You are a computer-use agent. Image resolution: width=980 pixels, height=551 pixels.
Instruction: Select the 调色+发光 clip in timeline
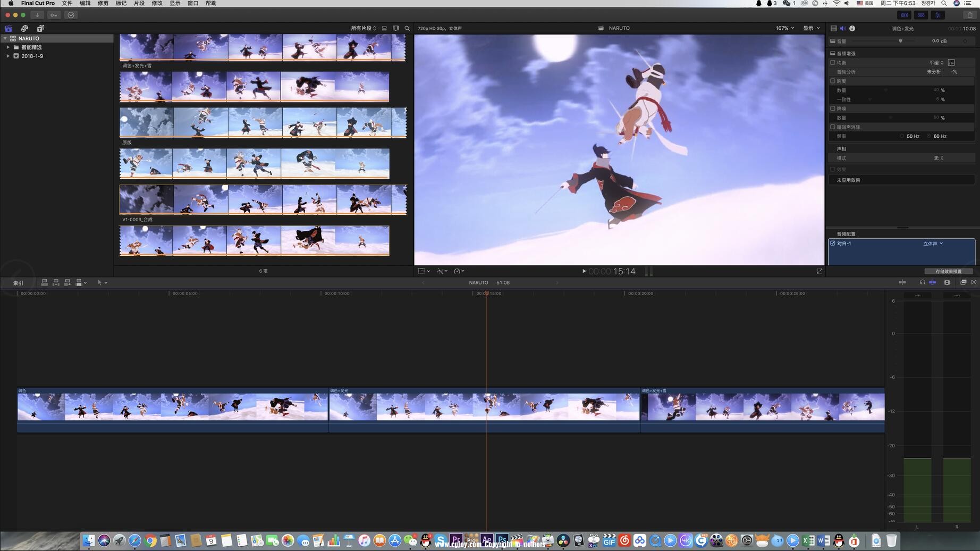click(x=484, y=410)
